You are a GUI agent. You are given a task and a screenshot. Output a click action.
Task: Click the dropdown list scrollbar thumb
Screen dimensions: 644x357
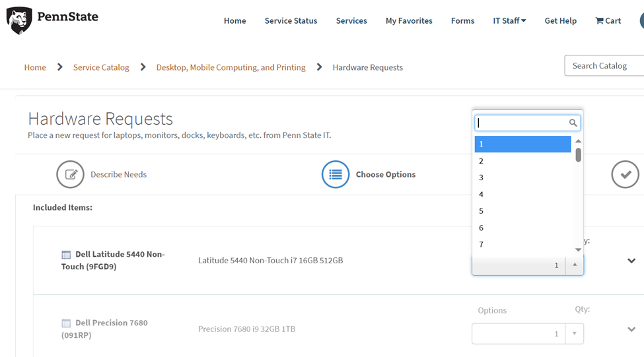(579, 155)
